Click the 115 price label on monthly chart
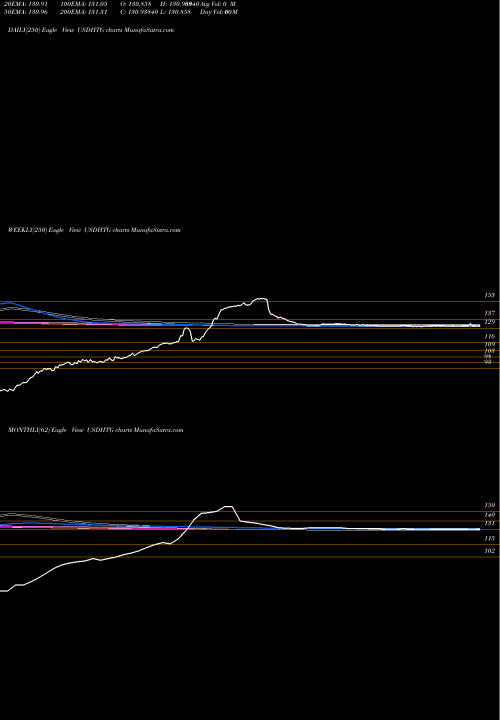 tap(489, 538)
